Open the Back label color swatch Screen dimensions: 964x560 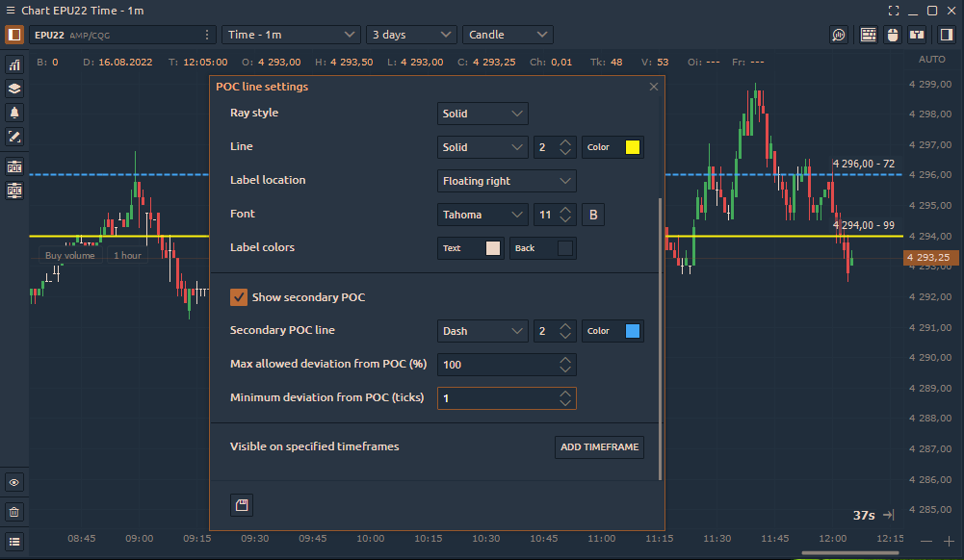tap(564, 248)
